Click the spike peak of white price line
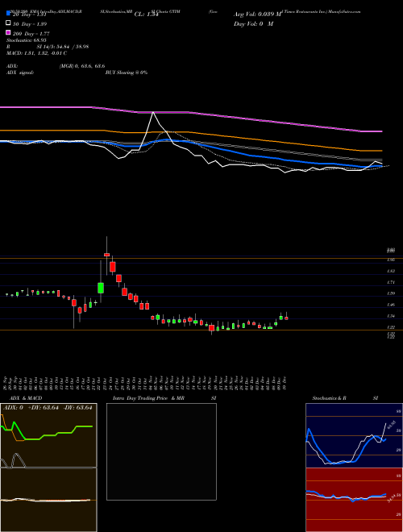The height and width of the screenshot is (532, 403). (x=153, y=113)
